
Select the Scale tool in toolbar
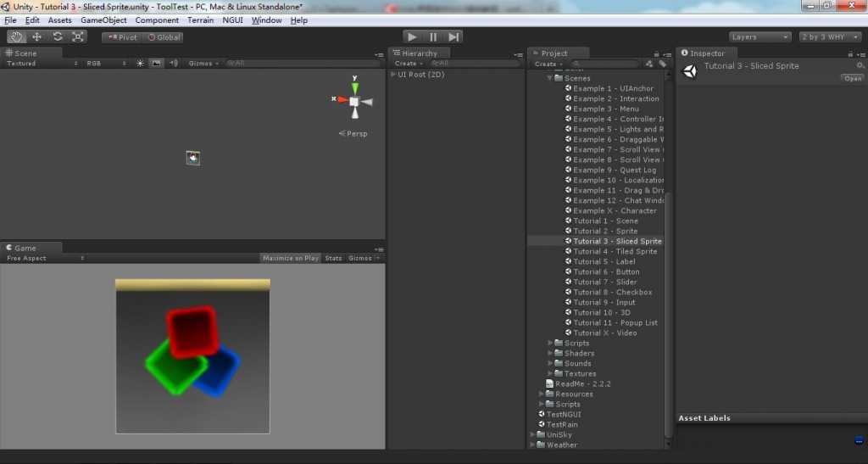tap(77, 37)
